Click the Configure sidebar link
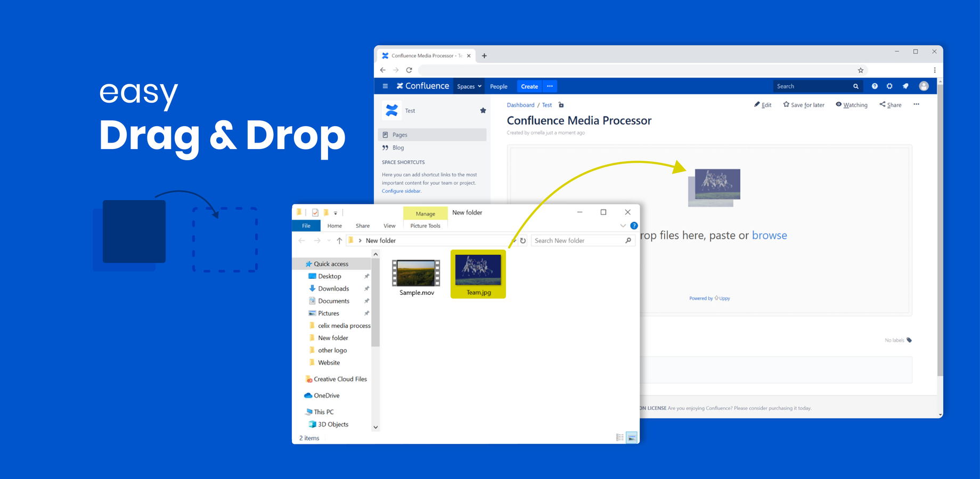Screen dimensions: 980x479 point(401,191)
